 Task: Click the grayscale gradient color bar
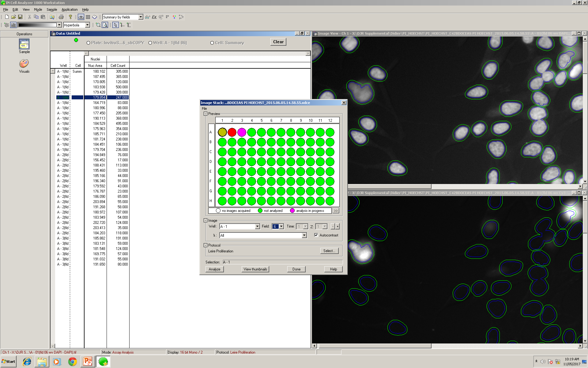37,25
